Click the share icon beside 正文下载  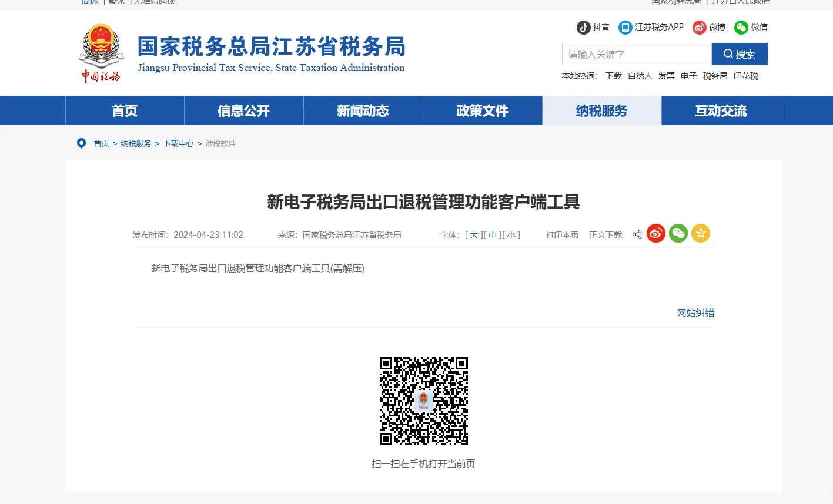pyautogui.click(x=637, y=234)
